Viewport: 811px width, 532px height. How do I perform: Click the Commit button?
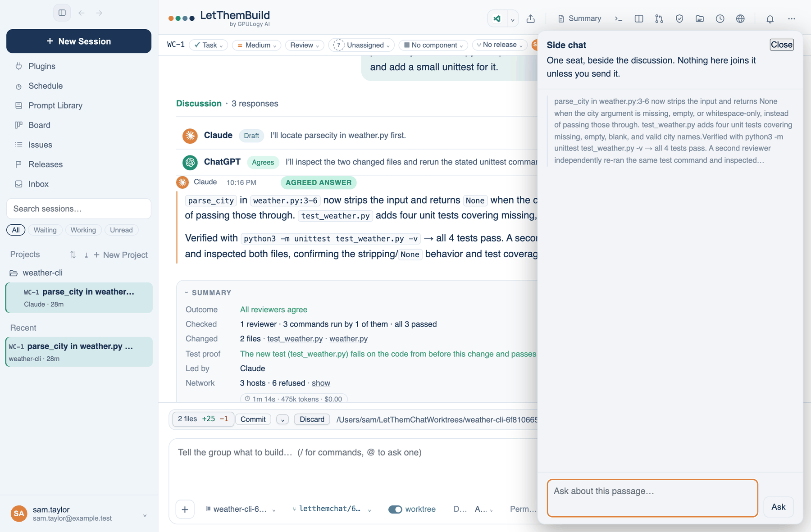(253, 419)
